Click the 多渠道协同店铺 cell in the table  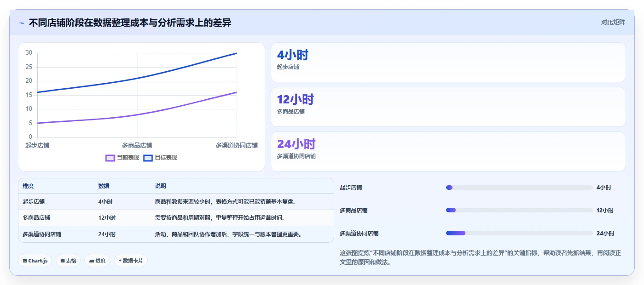coord(42,234)
